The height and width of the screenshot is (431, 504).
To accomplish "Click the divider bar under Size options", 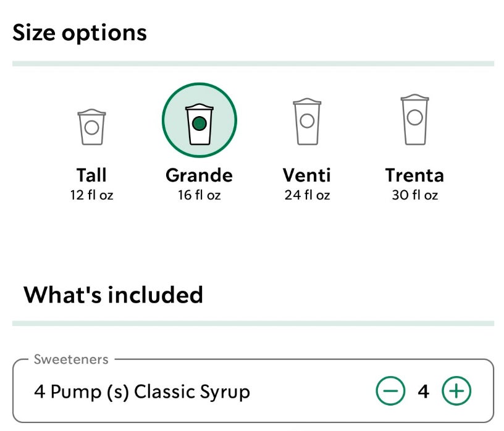I will [x=253, y=64].
